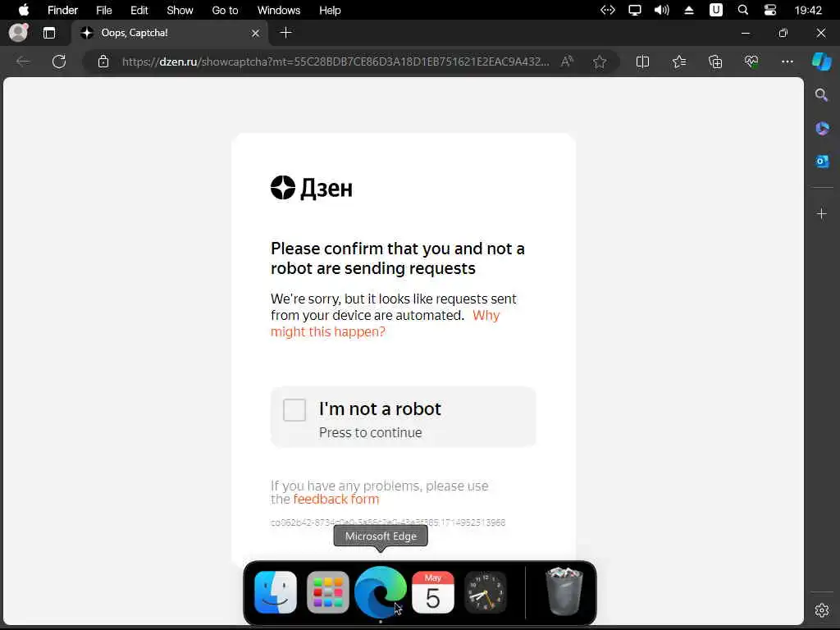840x630 pixels.
Task: Open the Collections icon
Action: click(x=715, y=62)
